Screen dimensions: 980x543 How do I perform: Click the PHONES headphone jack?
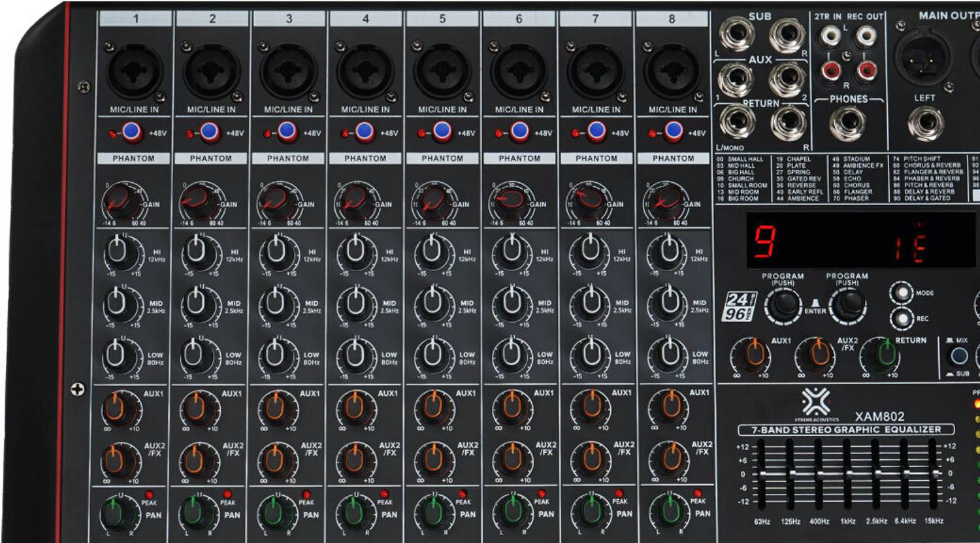848,123
